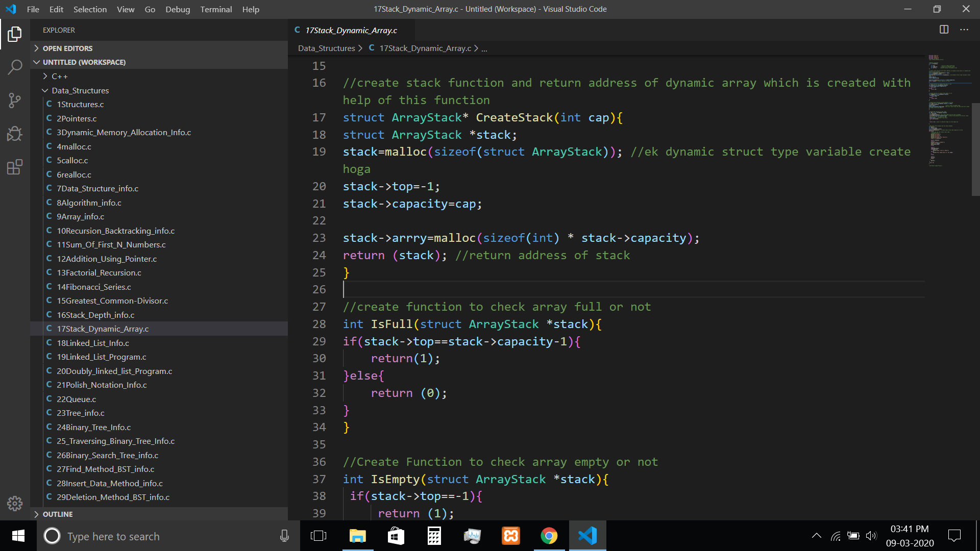980x551 pixels.
Task: Open 22Queue.c file in explorer
Action: (76, 399)
